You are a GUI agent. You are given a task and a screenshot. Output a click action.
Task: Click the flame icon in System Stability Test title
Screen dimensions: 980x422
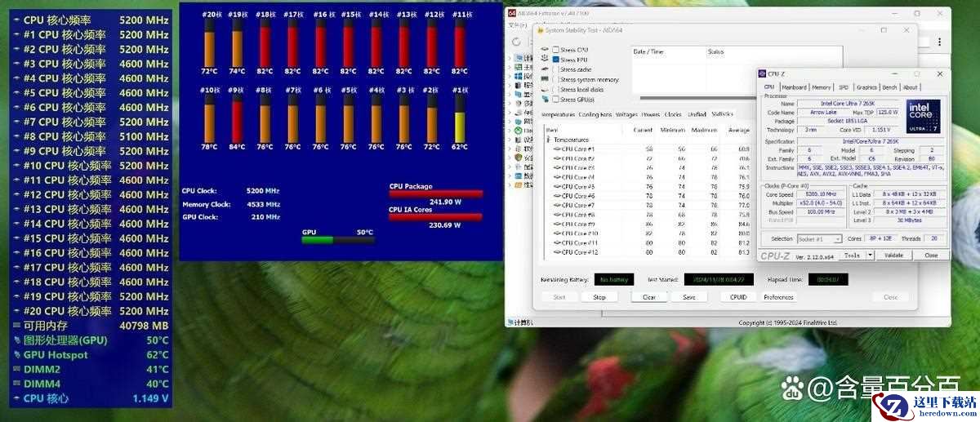point(541,30)
